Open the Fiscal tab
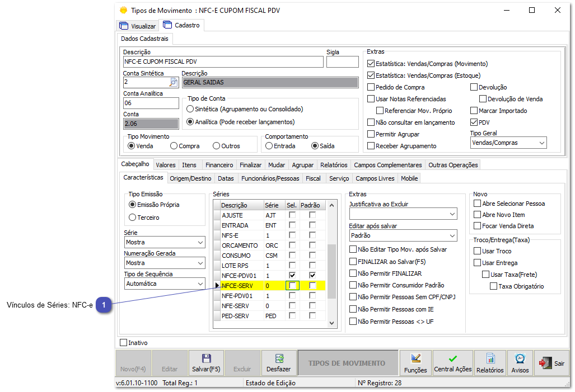 click(314, 178)
